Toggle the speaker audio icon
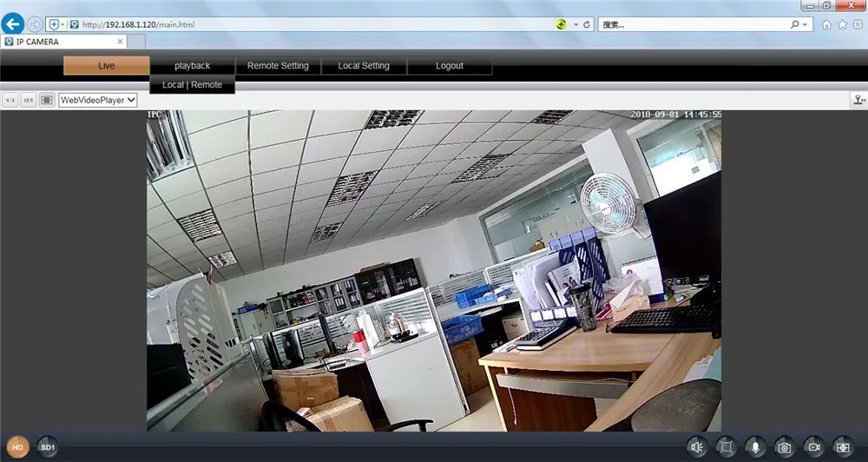Screen dimensions: 868x462 coord(698,447)
